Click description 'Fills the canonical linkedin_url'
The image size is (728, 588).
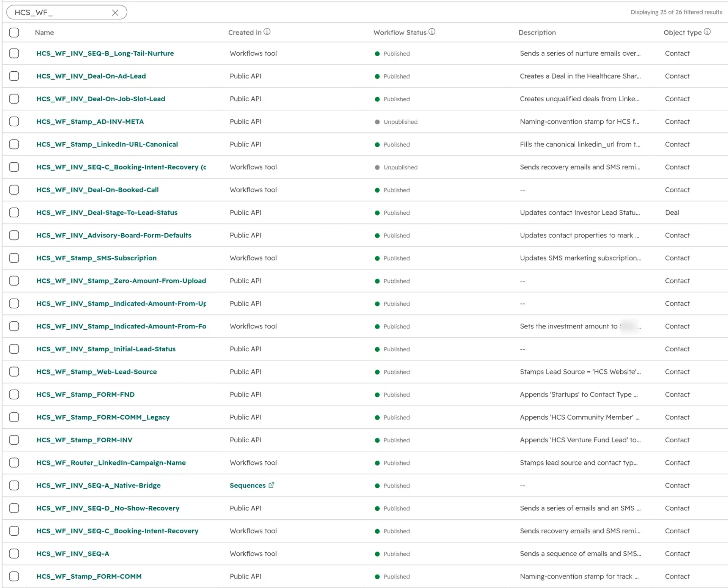point(580,145)
